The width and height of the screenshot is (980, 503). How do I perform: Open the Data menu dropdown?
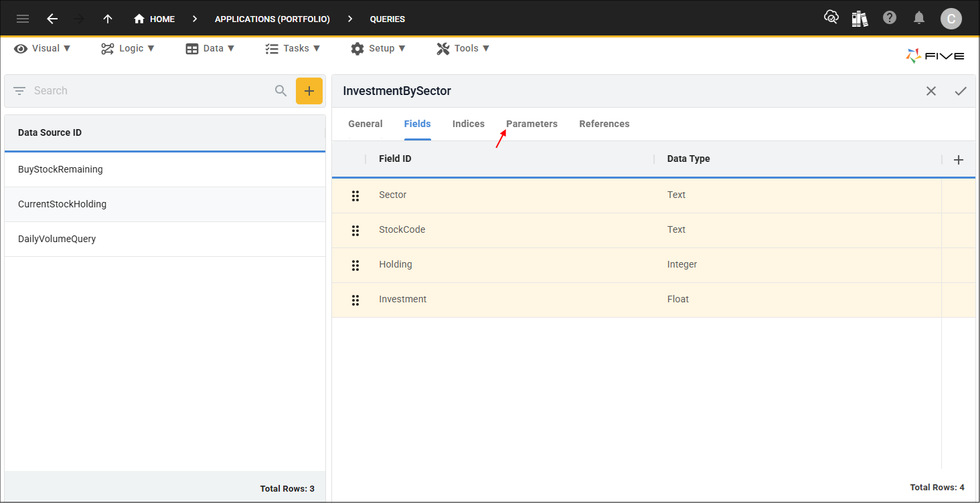tap(210, 48)
